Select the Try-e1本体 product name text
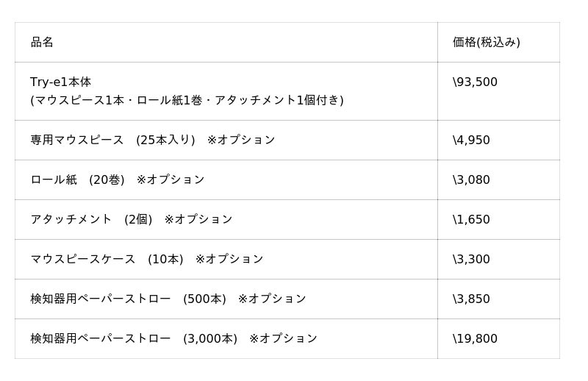 pyautogui.click(x=61, y=82)
